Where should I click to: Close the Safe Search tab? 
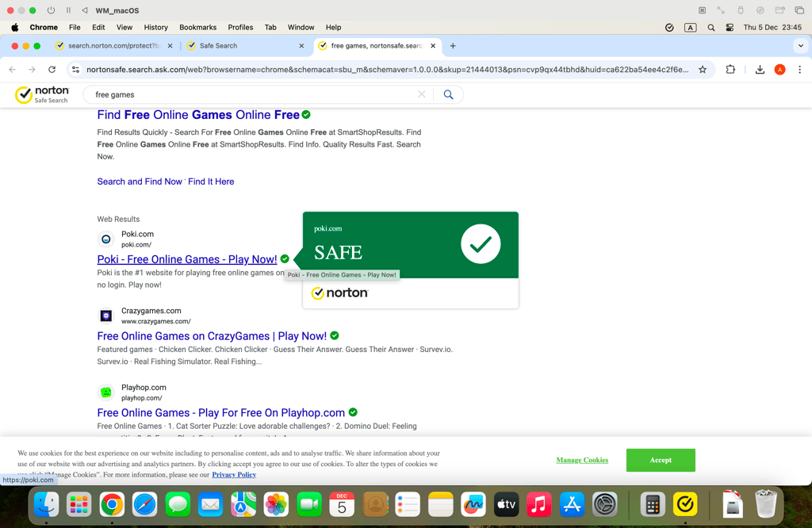point(301,45)
